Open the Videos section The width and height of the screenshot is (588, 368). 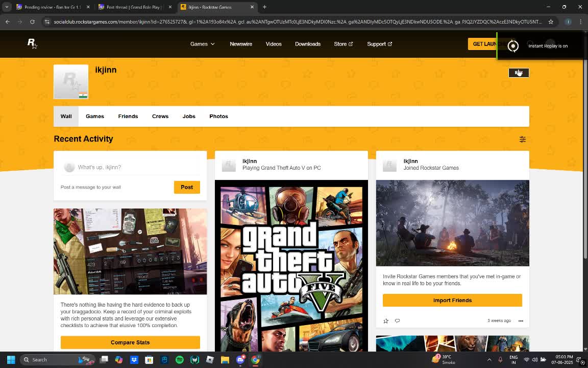point(274,44)
